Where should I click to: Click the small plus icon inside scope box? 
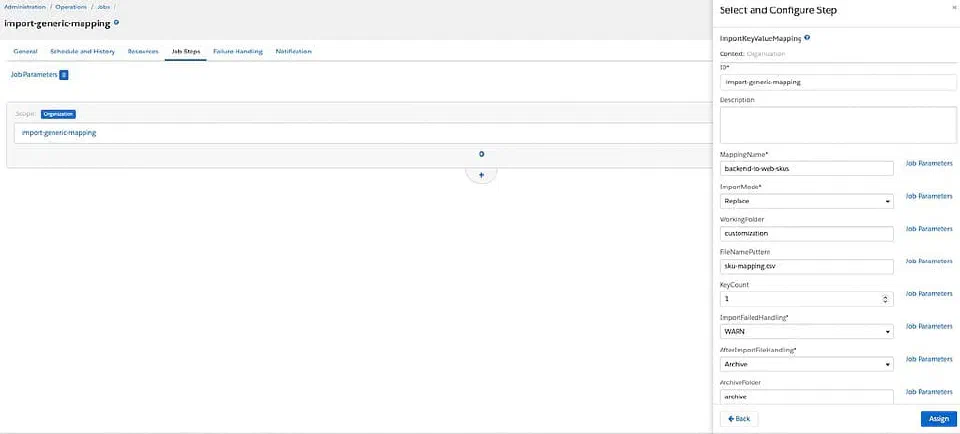point(481,154)
